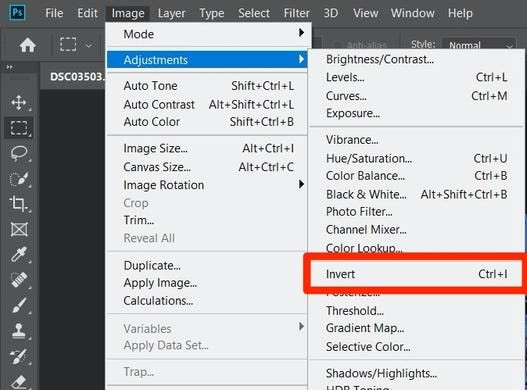Select the Frame tool

19,229
